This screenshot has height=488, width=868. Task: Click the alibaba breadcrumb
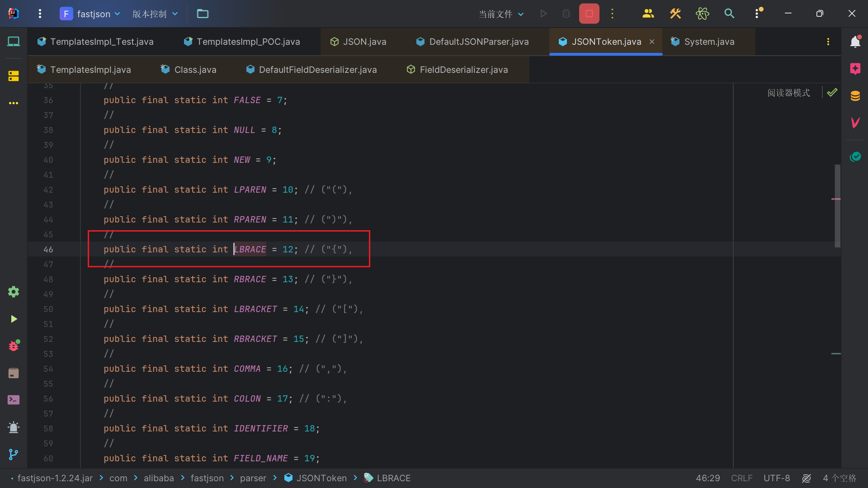[159, 478]
